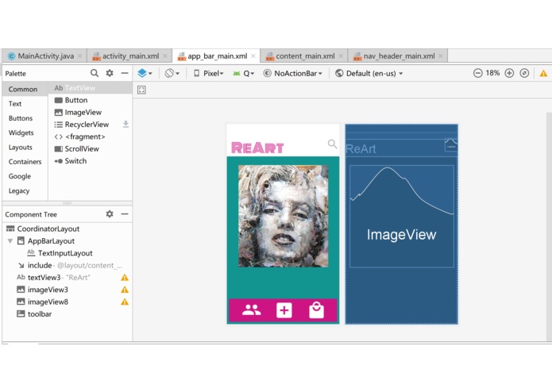Select Button widget in the palette
552x392 pixels.
pos(90,100)
